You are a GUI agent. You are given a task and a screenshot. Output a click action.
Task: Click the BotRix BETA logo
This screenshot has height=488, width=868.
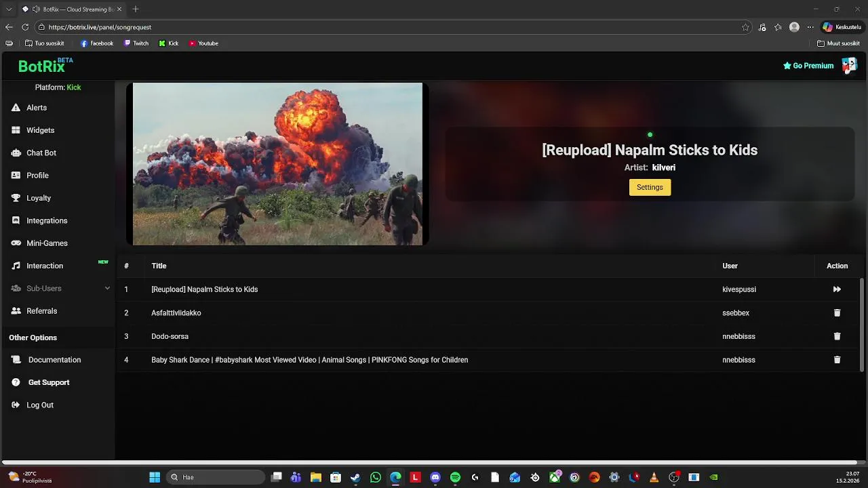(x=45, y=66)
